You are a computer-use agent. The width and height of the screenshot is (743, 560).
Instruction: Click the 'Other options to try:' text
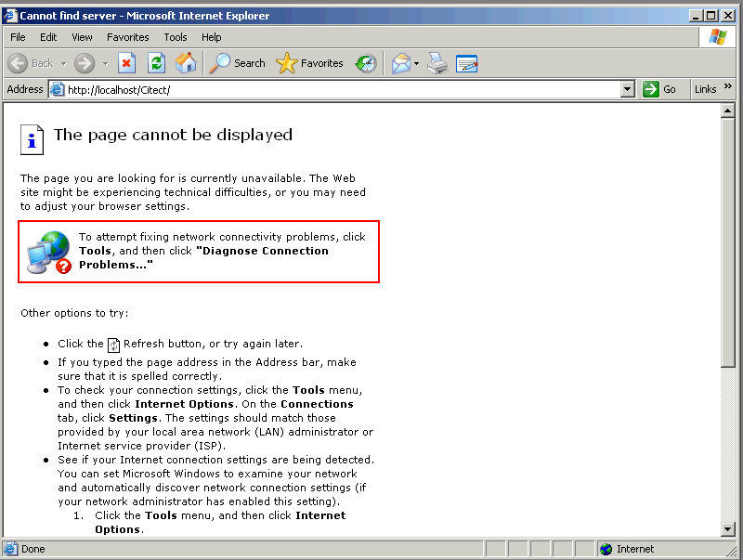74,313
